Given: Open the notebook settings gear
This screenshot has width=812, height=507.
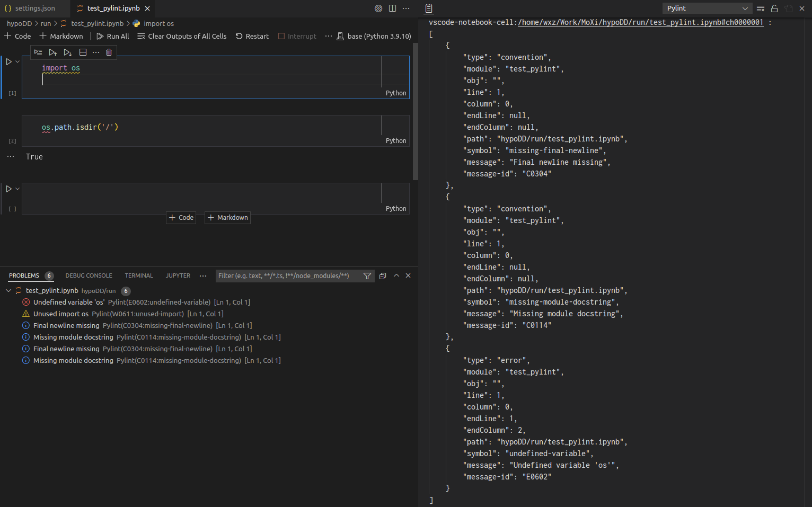Looking at the screenshot, I should [378, 8].
